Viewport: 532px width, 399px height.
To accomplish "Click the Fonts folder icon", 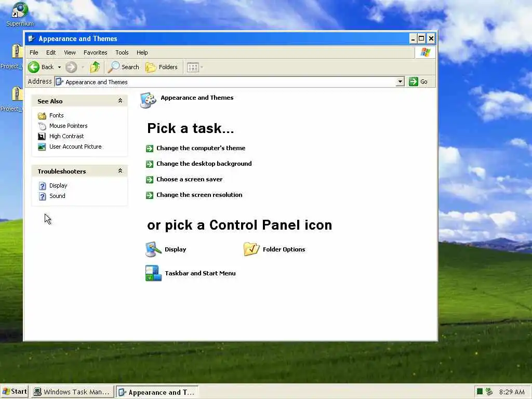I will coord(42,116).
